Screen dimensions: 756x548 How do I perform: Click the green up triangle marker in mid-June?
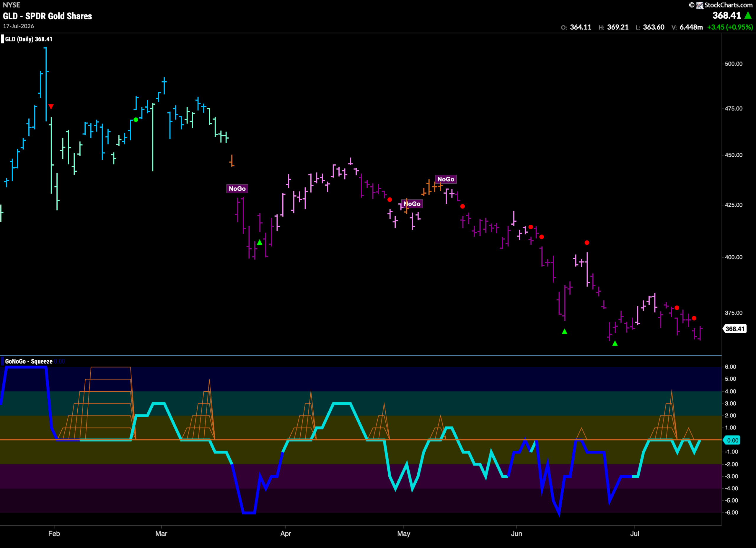tap(564, 331)
